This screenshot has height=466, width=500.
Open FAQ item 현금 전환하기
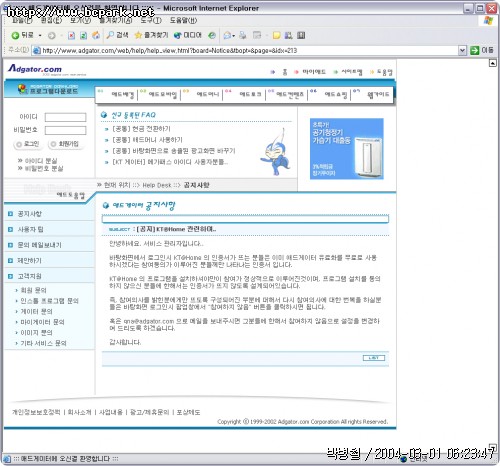pos(141,129)
